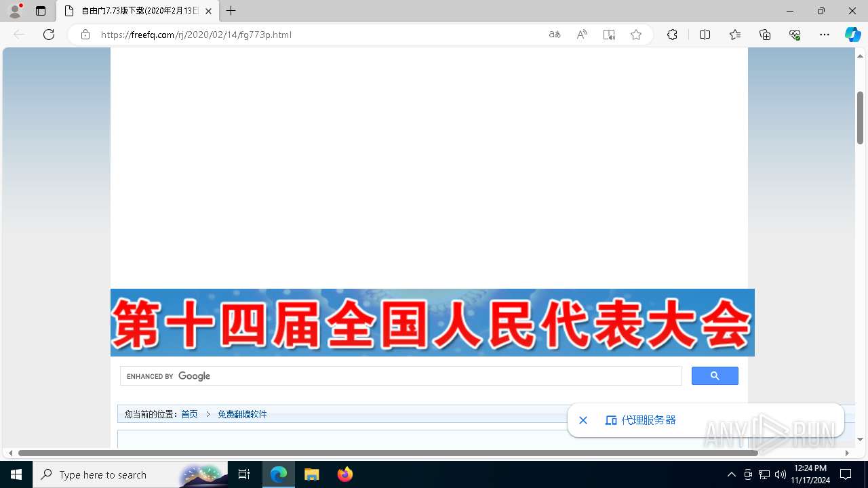
Task: View site information lock icon
Action: pyautogui.click(x=85, y=35)
